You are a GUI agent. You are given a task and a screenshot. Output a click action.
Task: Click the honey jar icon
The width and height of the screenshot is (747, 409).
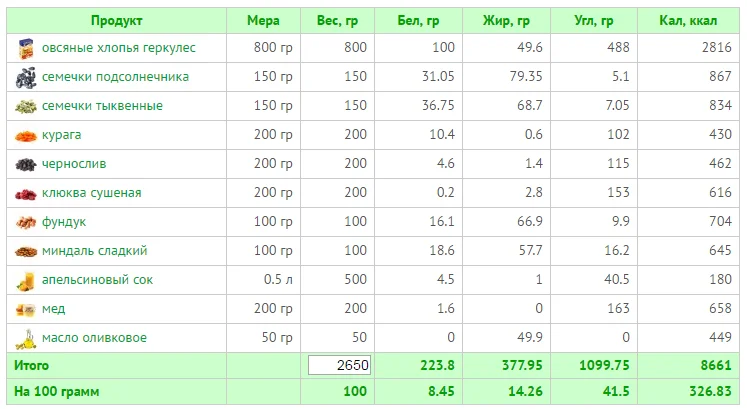(26, 310)
